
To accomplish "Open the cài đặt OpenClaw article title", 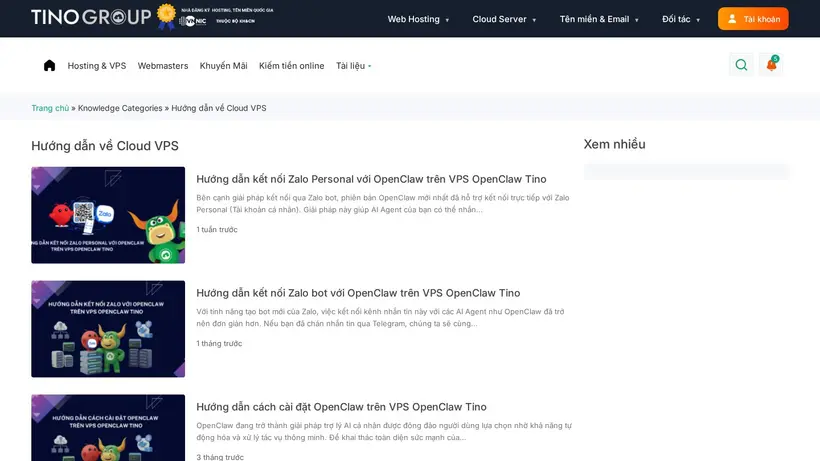I will pos(341,407).
